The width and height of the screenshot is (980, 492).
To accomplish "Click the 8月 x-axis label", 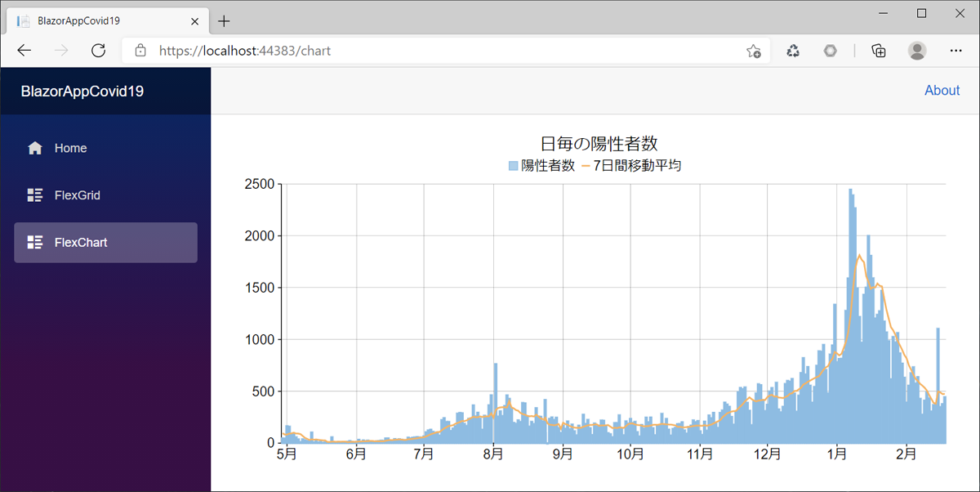I will coord(493,453).
